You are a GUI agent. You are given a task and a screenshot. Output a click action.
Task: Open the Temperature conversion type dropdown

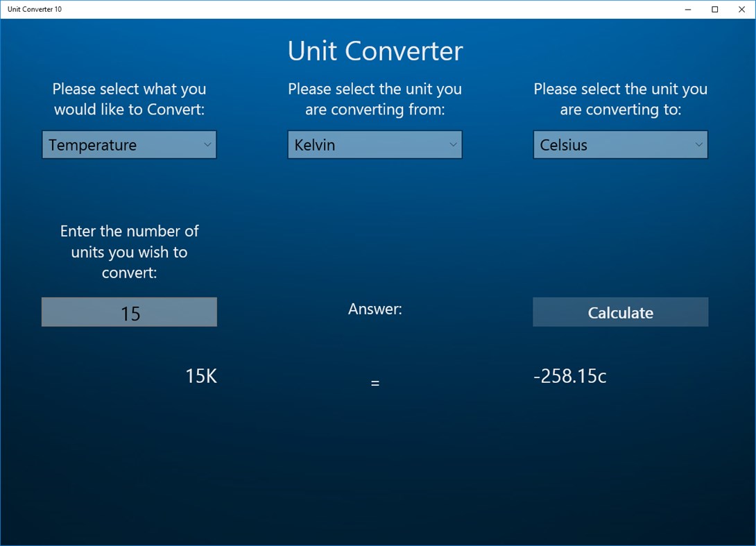129,144
